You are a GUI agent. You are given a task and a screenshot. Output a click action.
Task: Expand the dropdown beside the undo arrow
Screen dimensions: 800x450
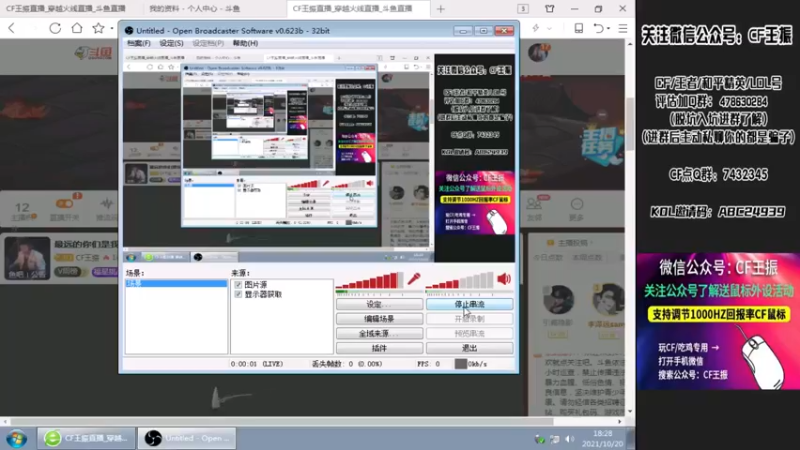[609, 29]
